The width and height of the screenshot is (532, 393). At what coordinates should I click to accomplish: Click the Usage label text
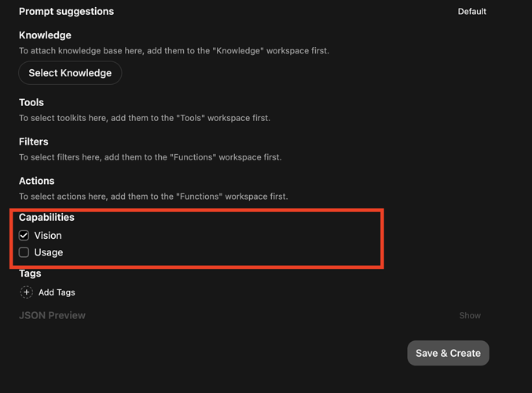pos(49,252)
